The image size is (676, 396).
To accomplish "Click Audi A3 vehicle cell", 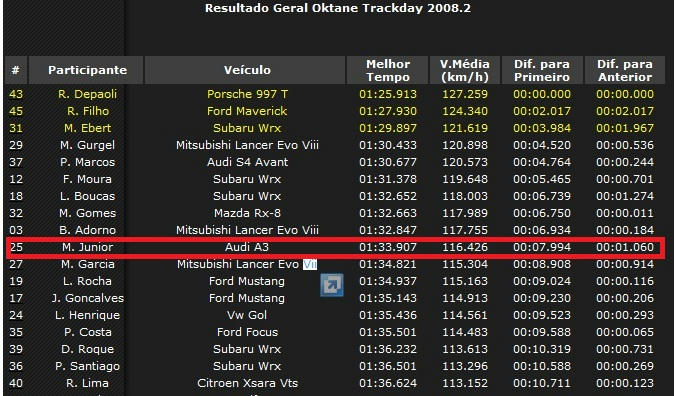I will tap(247, 247).
